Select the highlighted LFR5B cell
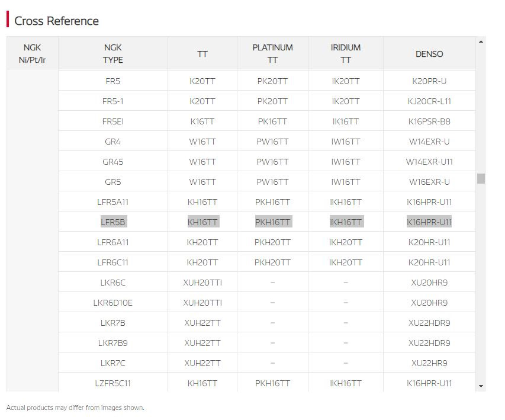Image resolution: width=505 pixels, height=420 pixels. [x=113, y=222]
